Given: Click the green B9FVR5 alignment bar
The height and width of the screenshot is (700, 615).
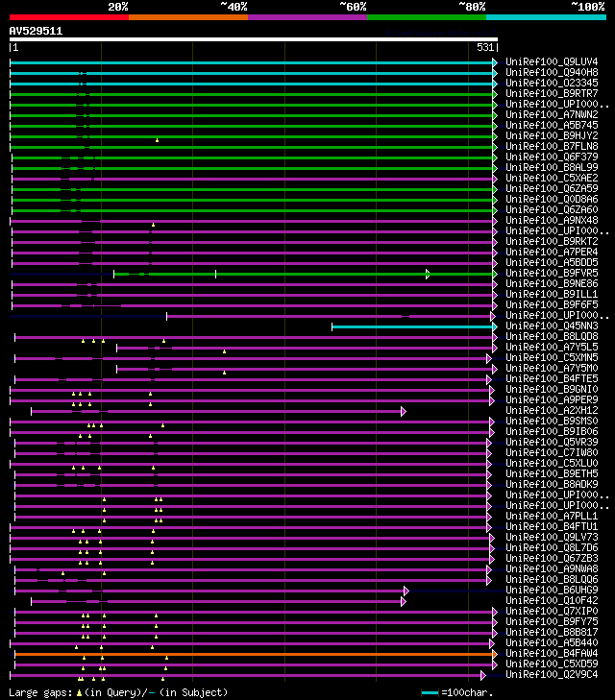Looking at the screenshot, I should pos(304,274).
